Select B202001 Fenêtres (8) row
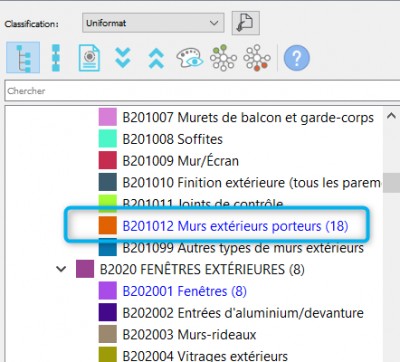This screenshot has width=400, height=362. (x=185, y=291)
